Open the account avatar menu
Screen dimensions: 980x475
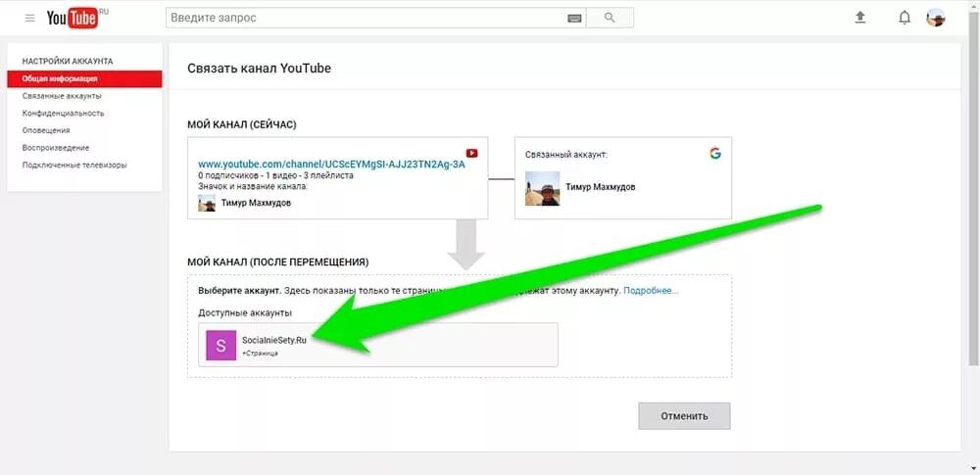(936, 18)
